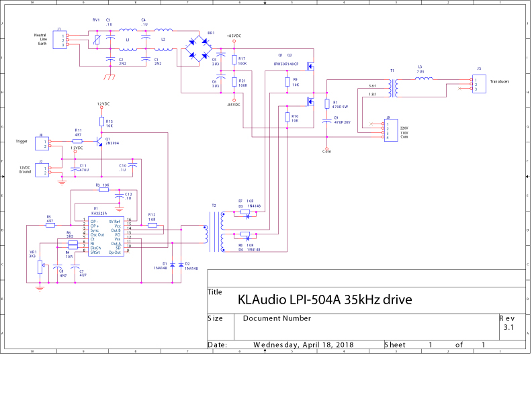Click the L3 7U5 inductor symbol
Image resolution: width=532 pixels, height=411 pixels.
point(424,79)
